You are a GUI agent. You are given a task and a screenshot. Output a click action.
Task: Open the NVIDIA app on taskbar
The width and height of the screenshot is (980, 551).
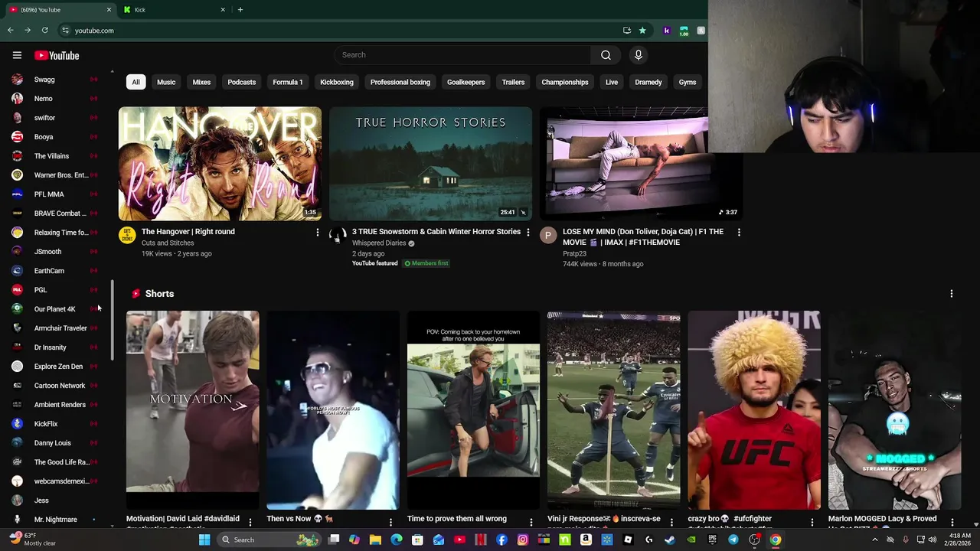[x=691, y=540]
